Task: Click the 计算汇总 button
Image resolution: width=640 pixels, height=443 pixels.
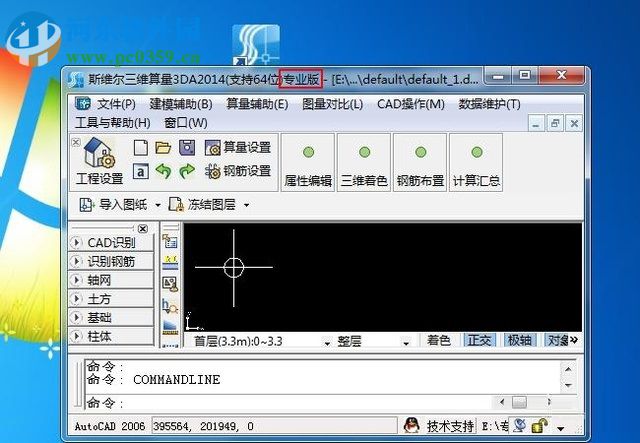Action: (x=476, y=163)
